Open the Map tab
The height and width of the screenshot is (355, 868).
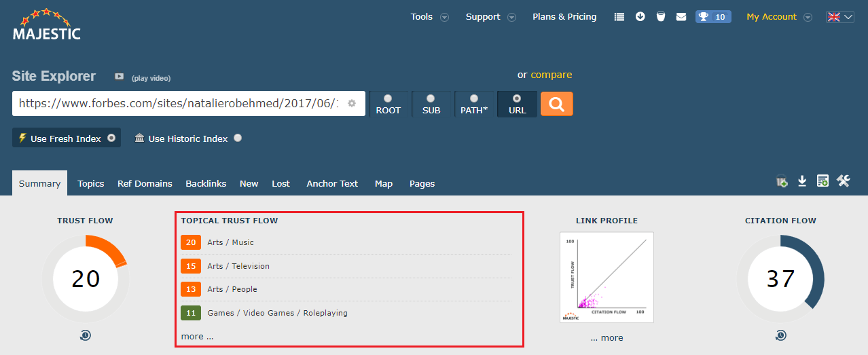point(384,183)
